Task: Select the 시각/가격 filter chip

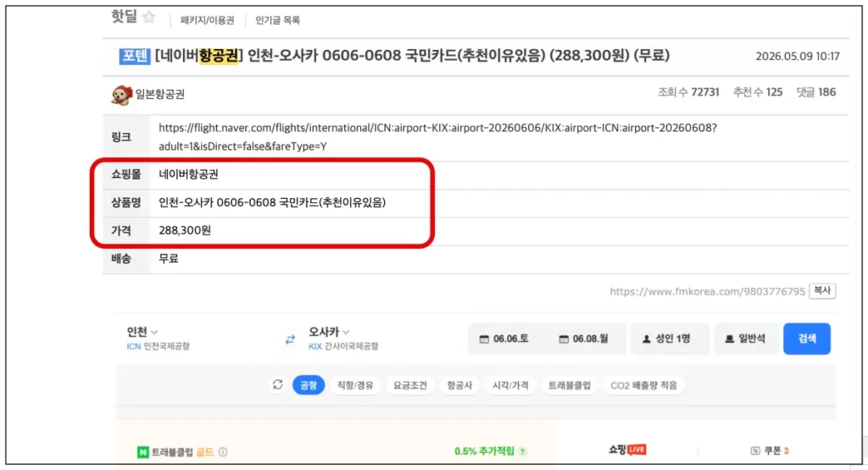Action: coord(510,385)
